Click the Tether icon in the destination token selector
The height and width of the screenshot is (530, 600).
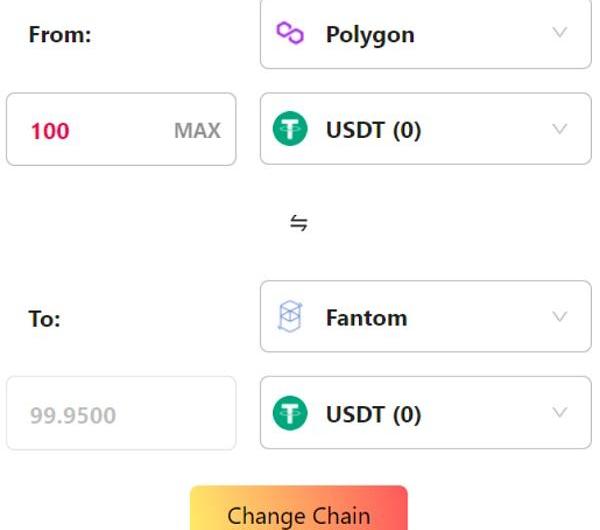click(x=291, y=414)
